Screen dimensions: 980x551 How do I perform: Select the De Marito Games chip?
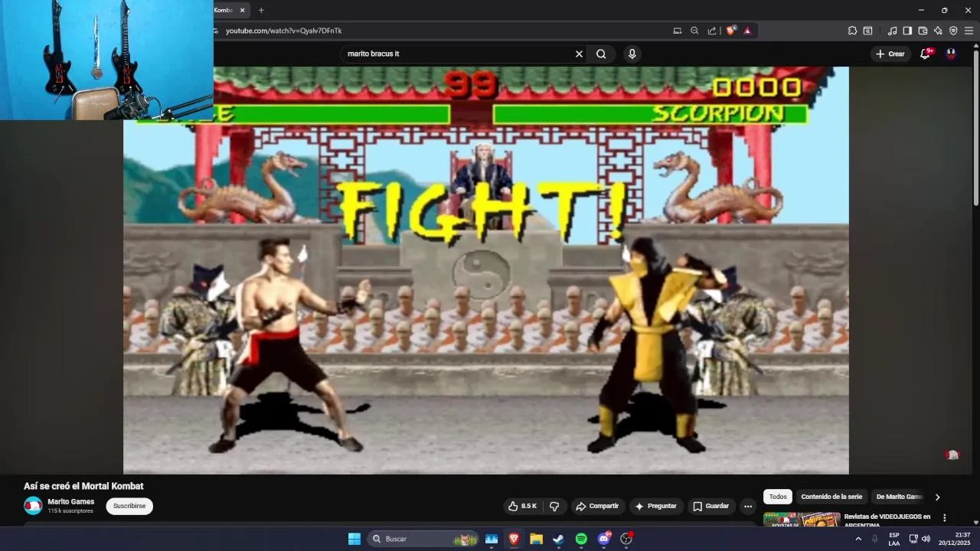[899, 497]
